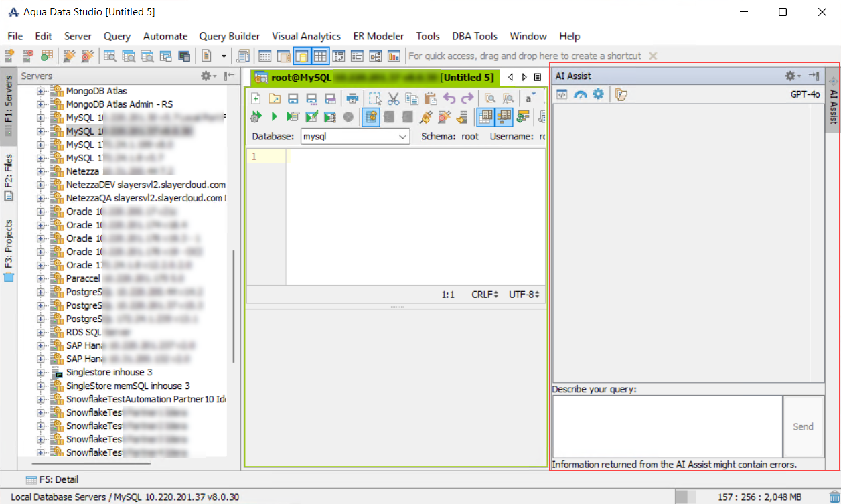Click the Register Server icon in main toolbar
This screenshot has height=504, width=841.
coord(9,56)
